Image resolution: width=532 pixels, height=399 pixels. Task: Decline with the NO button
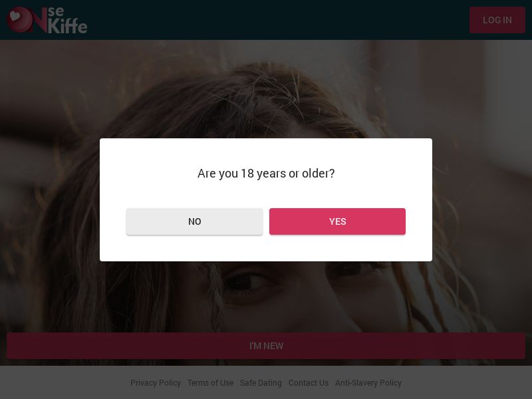(194, 221)
